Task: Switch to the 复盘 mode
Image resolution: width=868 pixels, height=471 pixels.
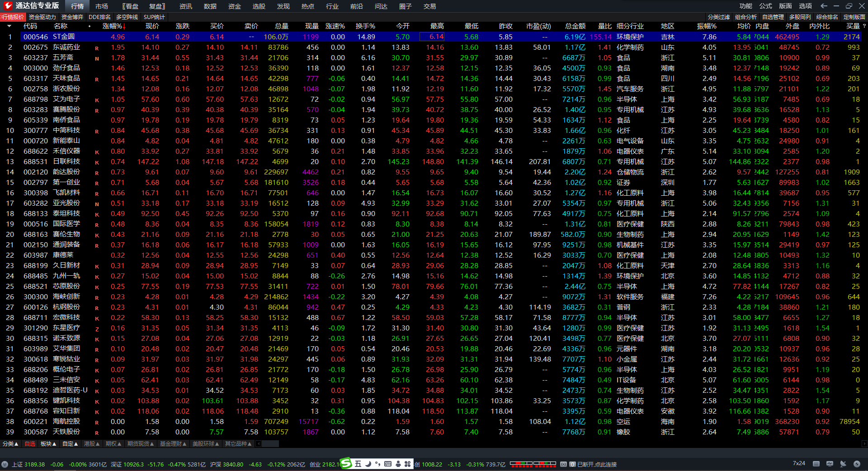Action: point(157,6)
